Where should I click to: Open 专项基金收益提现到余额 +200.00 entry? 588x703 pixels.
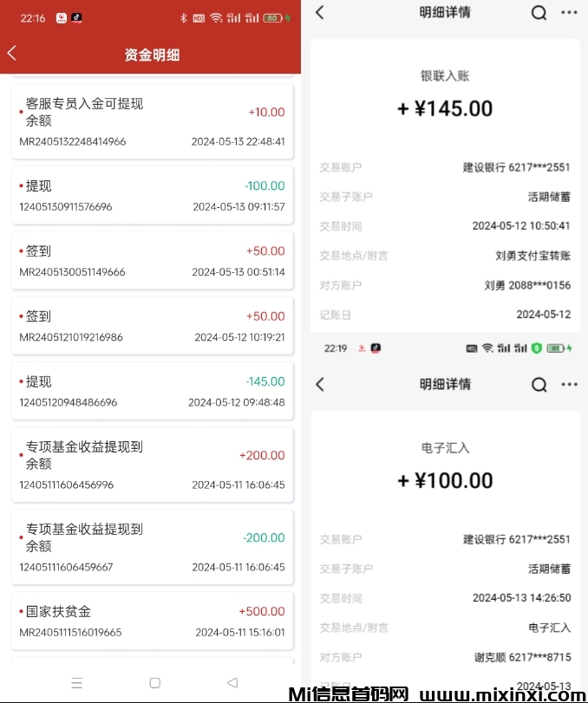(152, 464)
